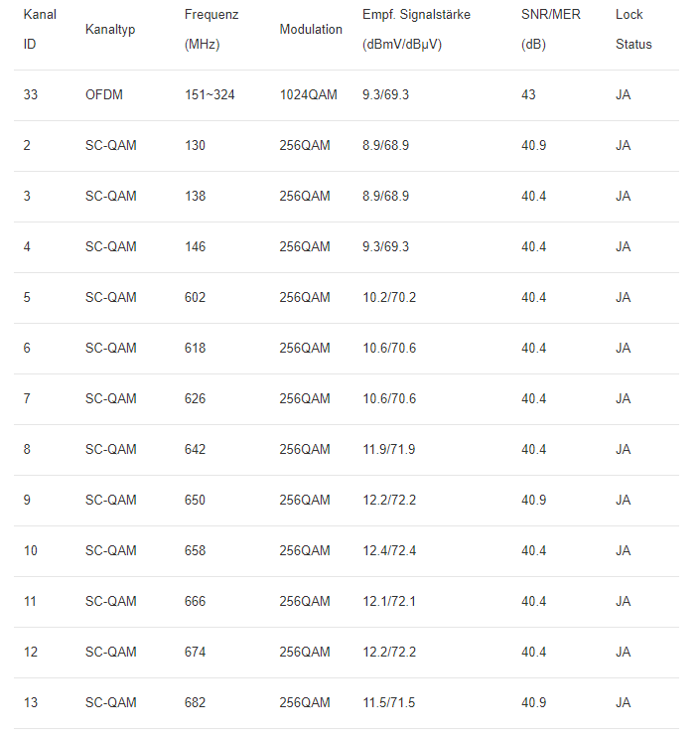Image resolution: width=700 pixels, height=737 pixels.
Task: Click the Kanaltyp column header
Action: pyautogui.click(x=110, y=29)
